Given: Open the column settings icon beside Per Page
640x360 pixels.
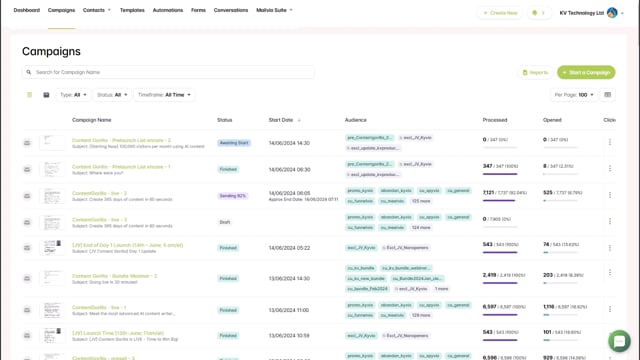Looking at the screenshot, I should point(607,95).
